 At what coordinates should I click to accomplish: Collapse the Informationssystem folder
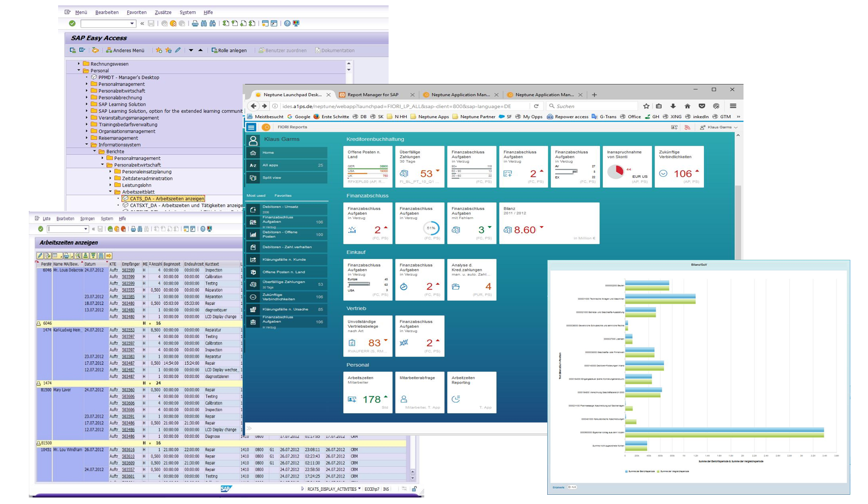87,145
